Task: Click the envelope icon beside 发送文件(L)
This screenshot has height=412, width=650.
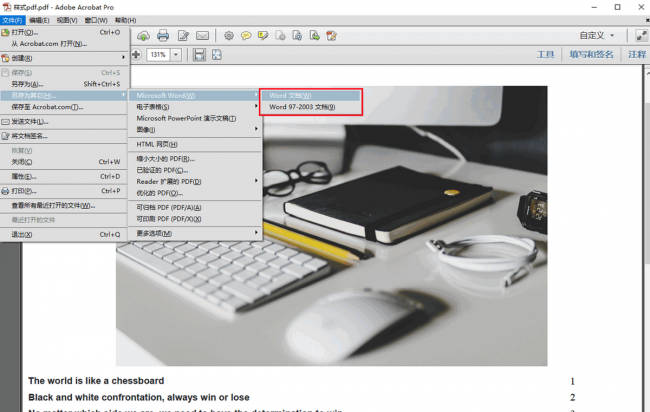Action: 5,122
